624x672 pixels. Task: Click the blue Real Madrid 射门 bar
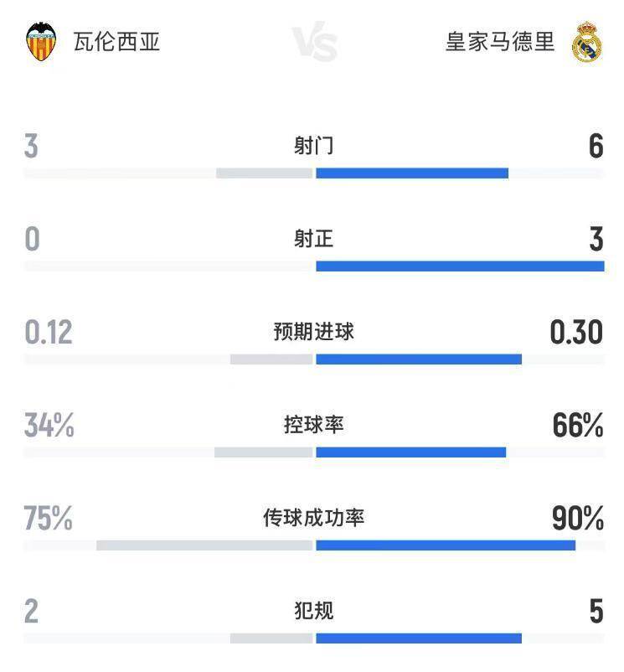(x=412, y=173)
